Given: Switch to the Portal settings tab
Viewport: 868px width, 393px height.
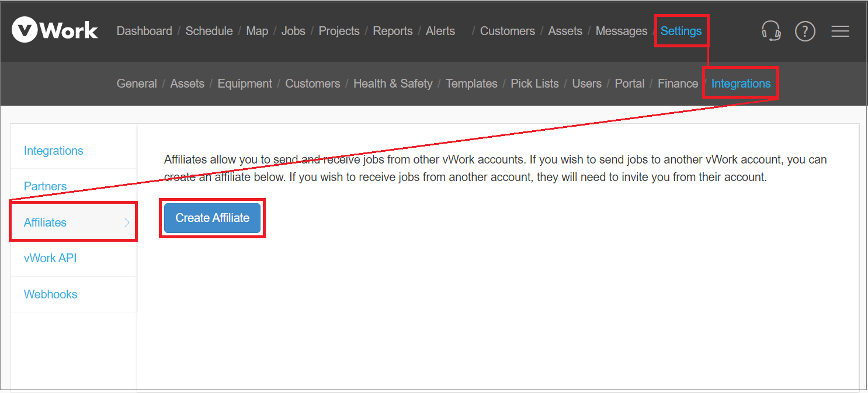Looking at the screenshot, I should point(630,84).
